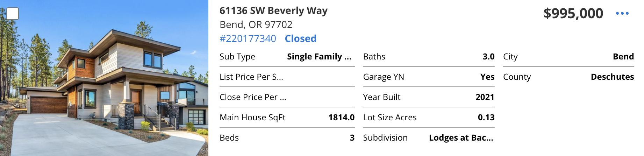Open listing number #220177340

point(248,38)
